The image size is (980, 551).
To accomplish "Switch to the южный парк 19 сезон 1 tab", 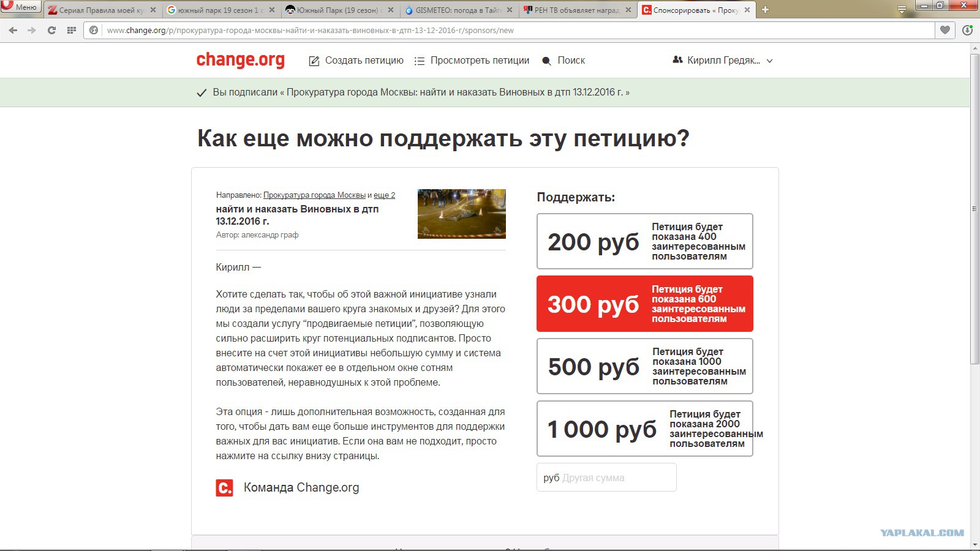I will click(221, 10).
